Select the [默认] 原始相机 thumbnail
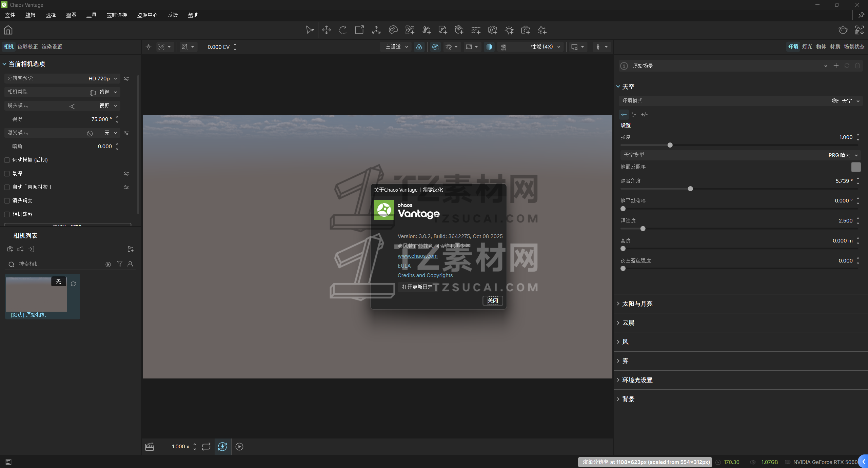This screenshot has width=868, height=468. (x=36, y=294)
